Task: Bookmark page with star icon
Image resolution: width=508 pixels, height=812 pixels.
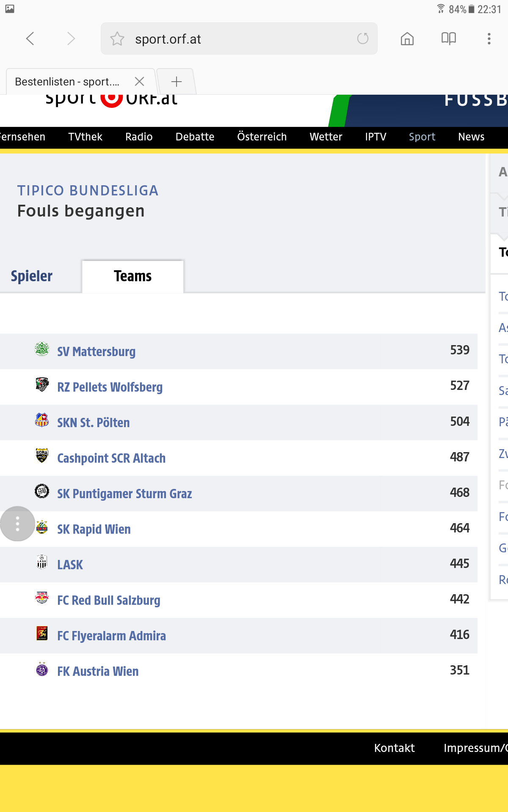Action: coord(117,39)
